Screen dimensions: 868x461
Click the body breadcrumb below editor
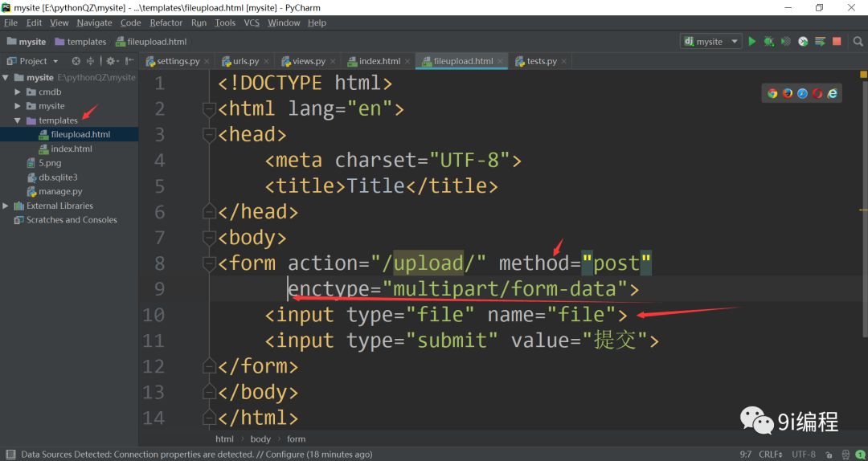260,439
